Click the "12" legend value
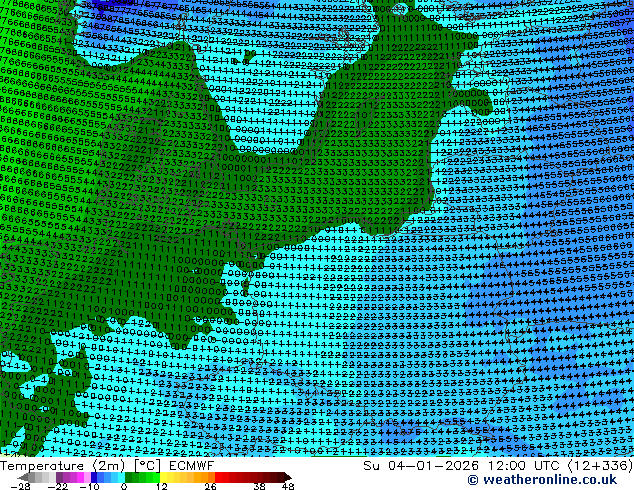Viewport: 634px width, 490px height. (x=162, y=486)
